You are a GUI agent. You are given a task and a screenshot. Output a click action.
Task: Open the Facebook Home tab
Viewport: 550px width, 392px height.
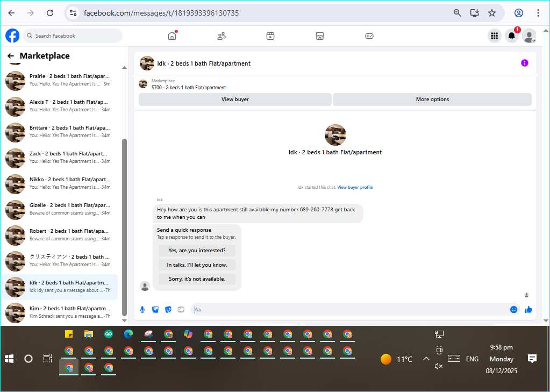172,36
